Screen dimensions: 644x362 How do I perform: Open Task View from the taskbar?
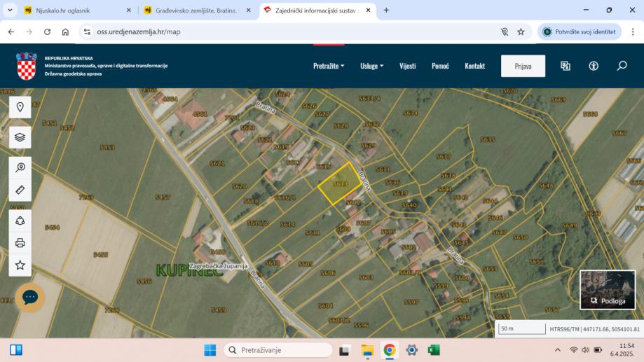click(344, 350)
